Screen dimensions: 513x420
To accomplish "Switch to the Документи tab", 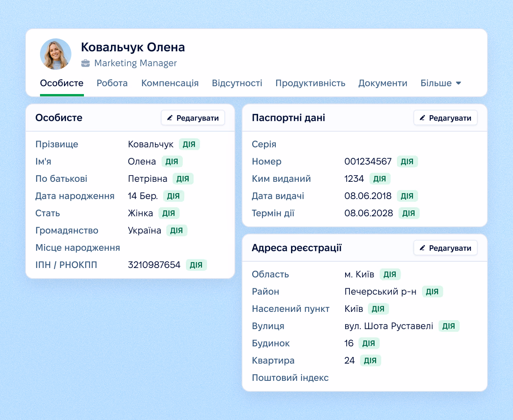I will [x=383, y=83].
